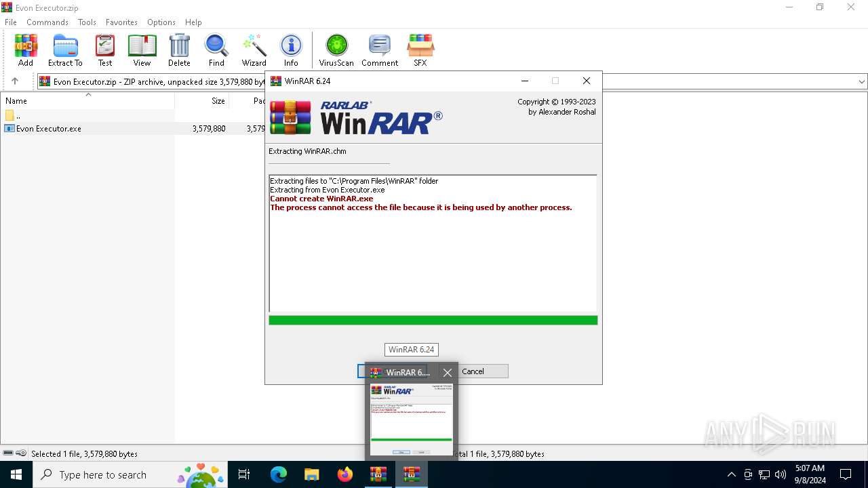Select the WinRAR taskbar preview thumbnail
Screen dimensions: 868x488
coord(412,420)
